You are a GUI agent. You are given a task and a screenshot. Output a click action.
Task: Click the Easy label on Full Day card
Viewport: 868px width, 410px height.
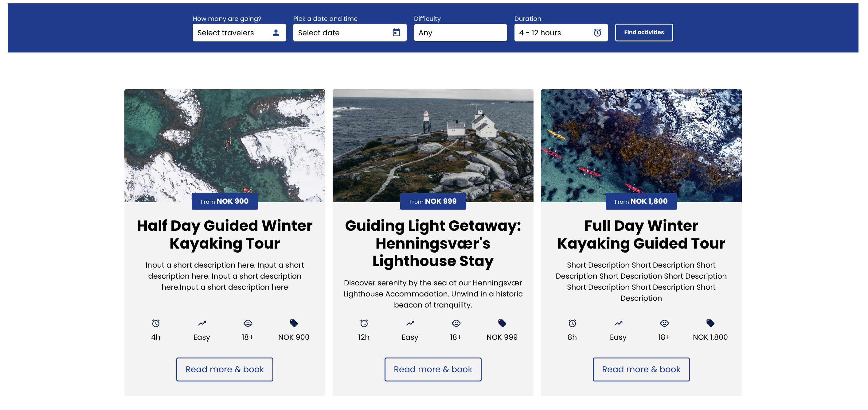pos(618,337)
